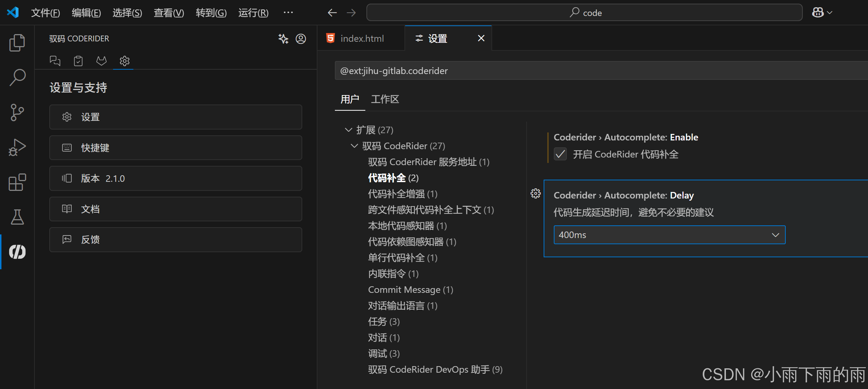
Task: Switch to the 用户 settings scope tab
Action: [350, 99]
